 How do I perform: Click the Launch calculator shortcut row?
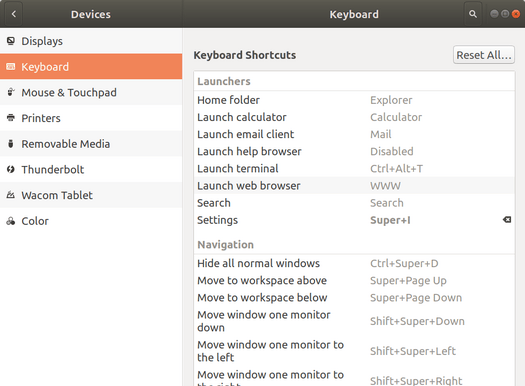coord(354,117)
